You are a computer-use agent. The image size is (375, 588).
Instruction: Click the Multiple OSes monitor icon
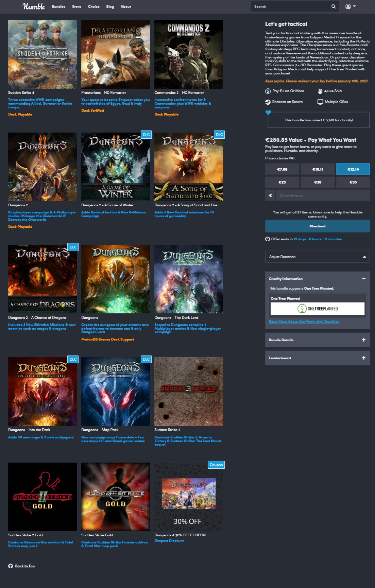pos(320,102)
